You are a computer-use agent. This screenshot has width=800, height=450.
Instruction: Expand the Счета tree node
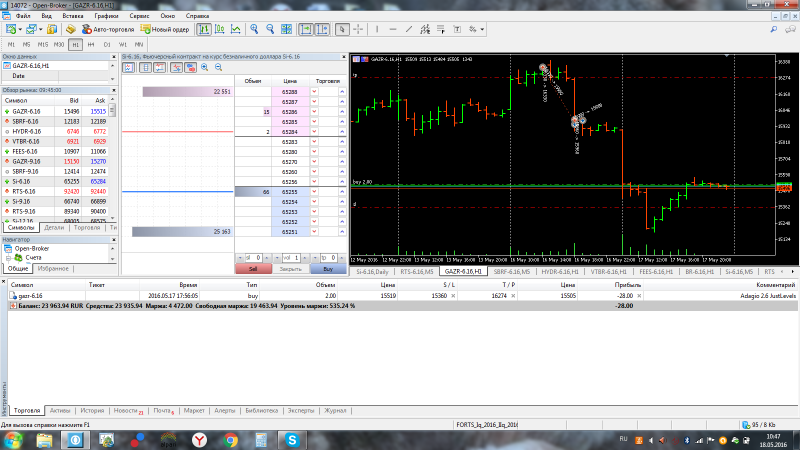coord(9,258)
